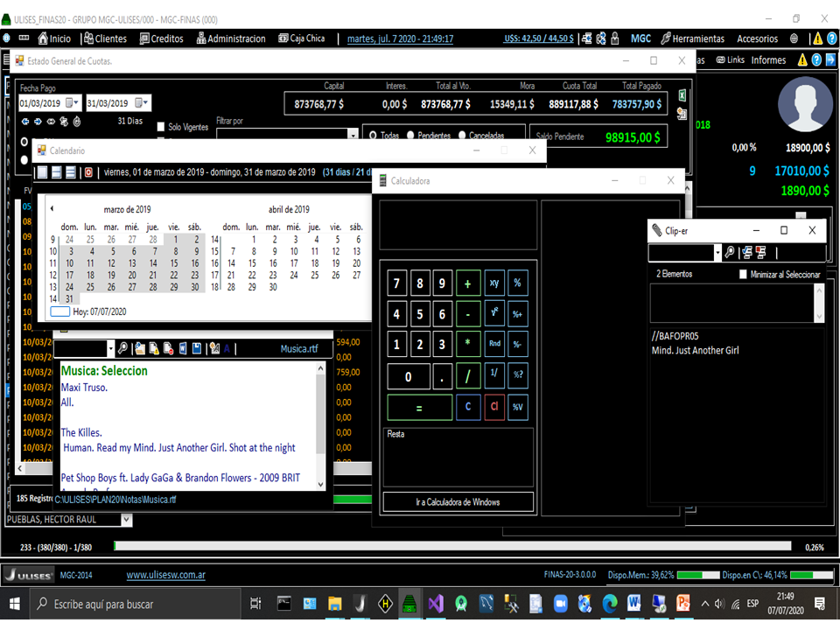Click the magnifier search icon in notes toolbar

123,348
